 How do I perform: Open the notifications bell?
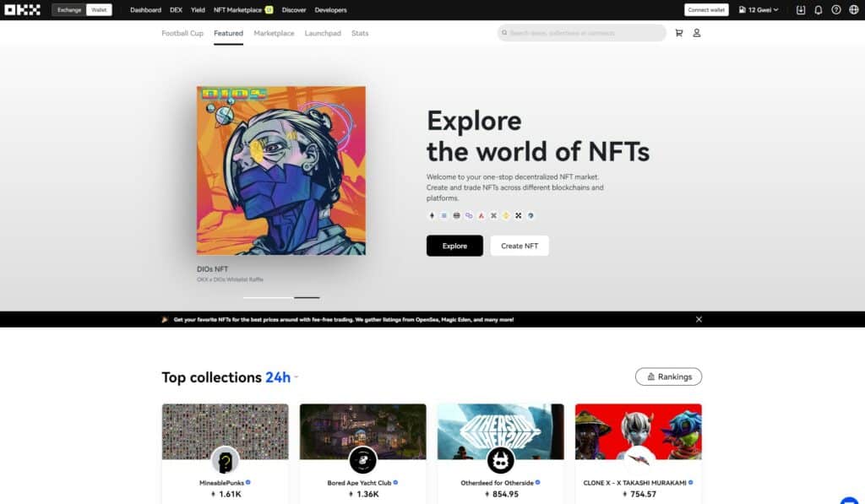tap(818, 10)
